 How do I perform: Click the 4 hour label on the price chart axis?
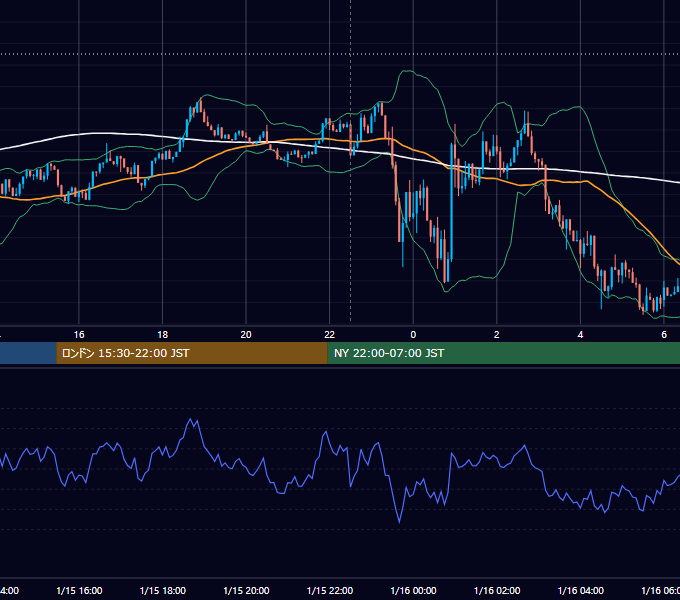[x=580, y=335]
